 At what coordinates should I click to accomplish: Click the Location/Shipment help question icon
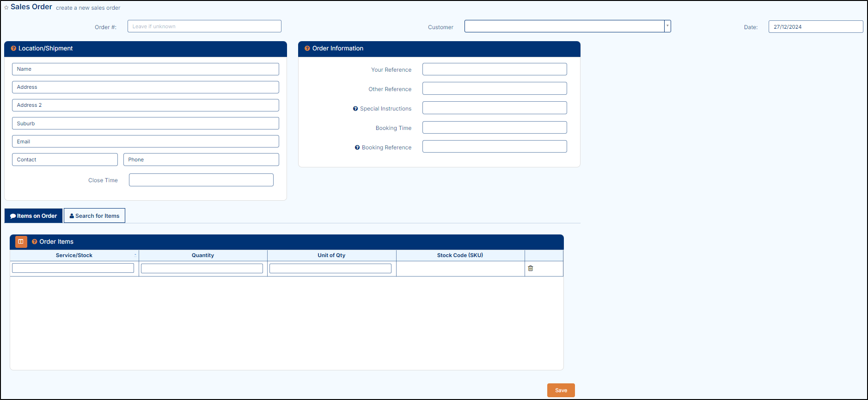(13, 49)
